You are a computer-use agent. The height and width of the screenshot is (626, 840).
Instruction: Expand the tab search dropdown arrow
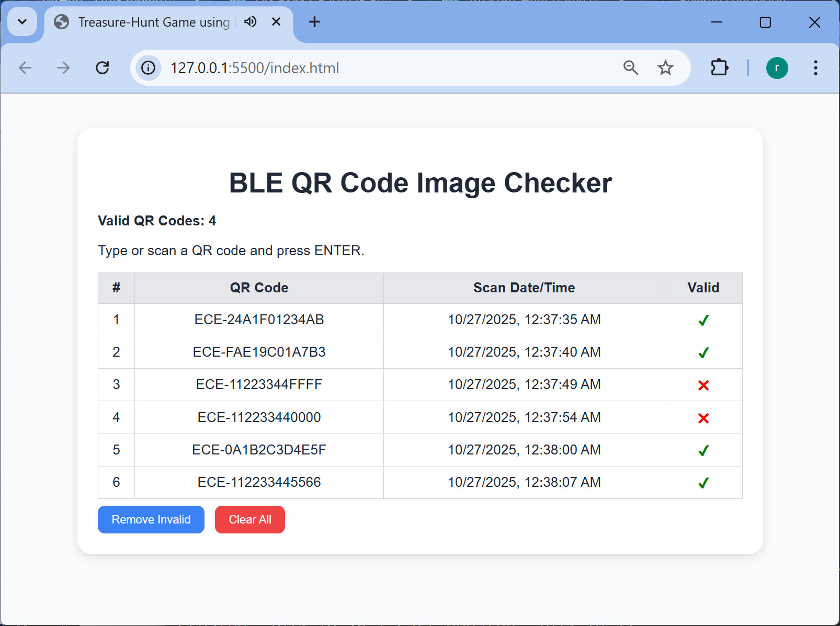[x=22, y=22]
